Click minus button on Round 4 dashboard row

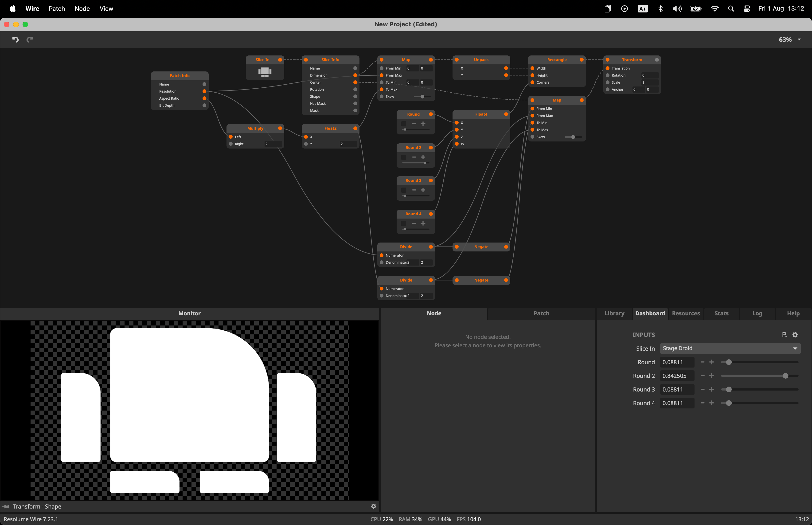point(702,403)
